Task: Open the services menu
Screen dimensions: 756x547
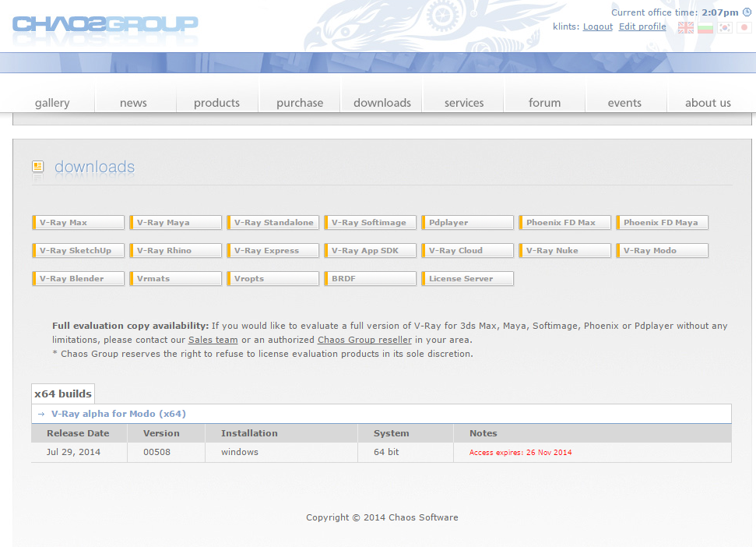Action: click(x=464, y=103)
